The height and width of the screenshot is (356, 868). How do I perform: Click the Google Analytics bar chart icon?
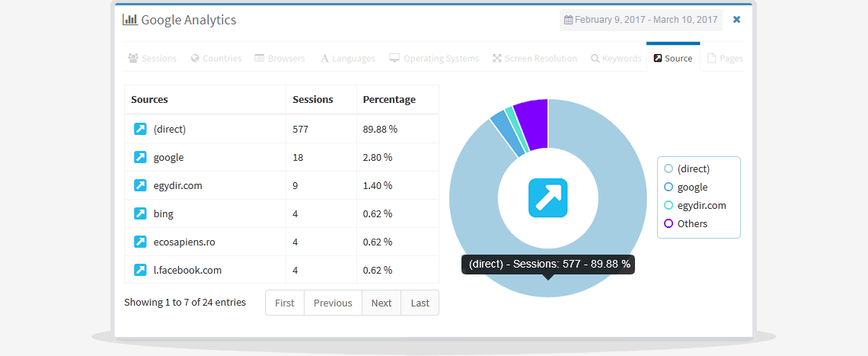(130, 19)
